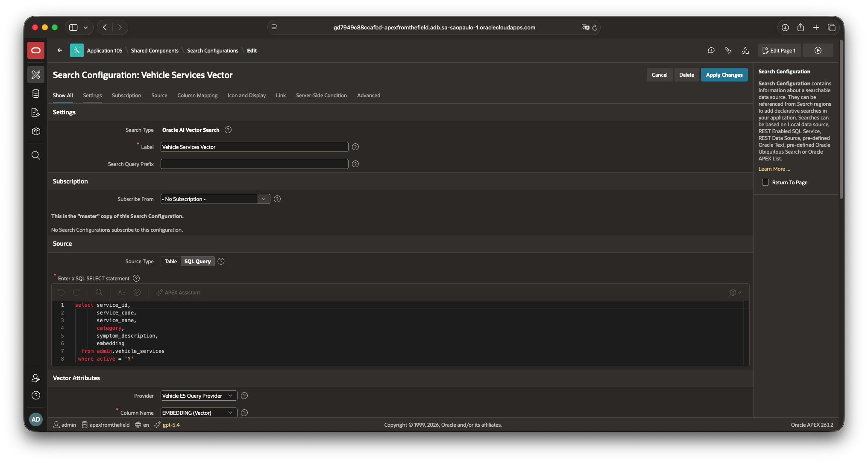Screen dimensions: 868x463
Task: Open Gallery package icon in sidebar
Action: point(36,131)
